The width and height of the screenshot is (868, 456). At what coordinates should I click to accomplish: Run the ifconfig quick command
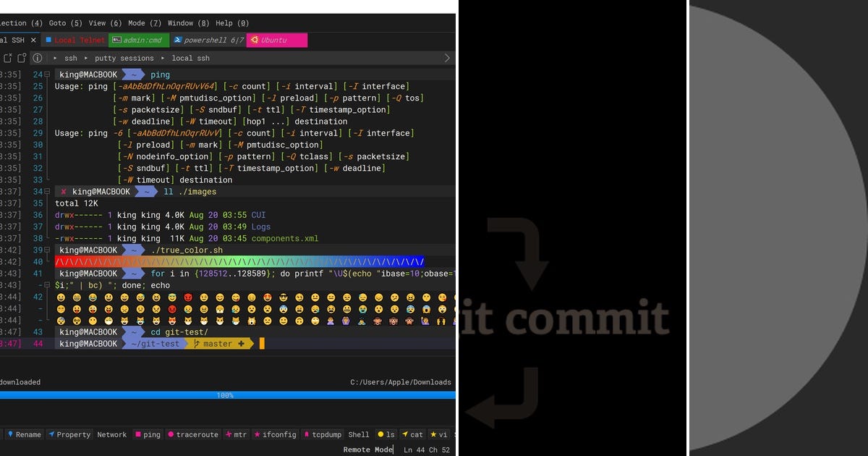click(275, 434)
